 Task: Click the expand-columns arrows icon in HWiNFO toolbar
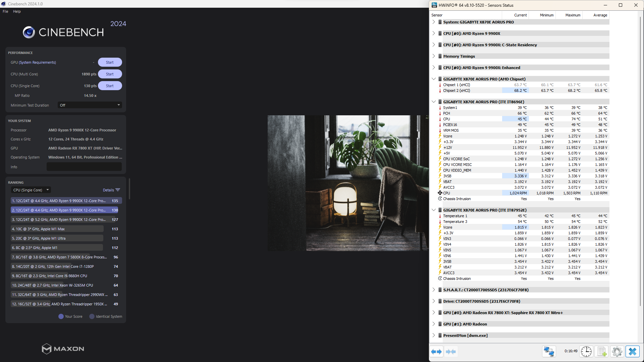tap(437, 352)
